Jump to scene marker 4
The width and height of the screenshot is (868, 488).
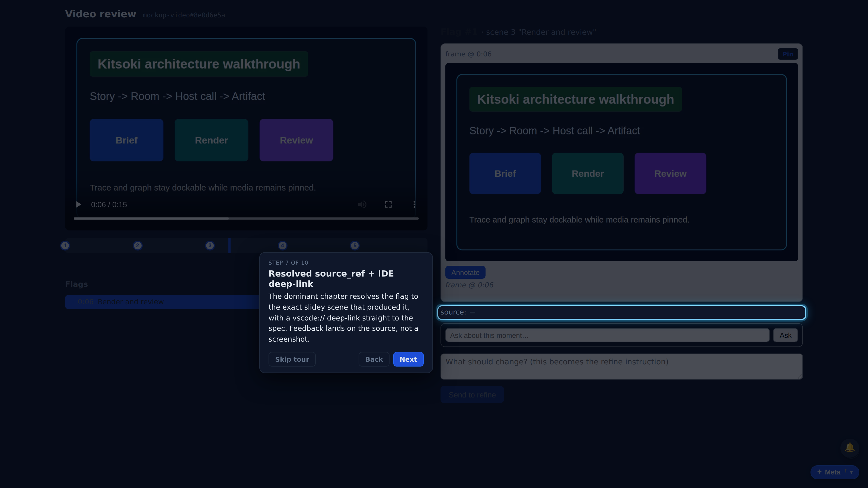pyautogui.click(x=282, y=246)
